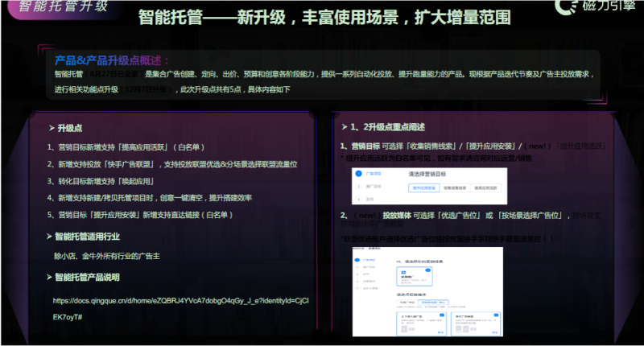Click 广告项目 step in lower mockup sidebar
This screenshot has width=644, height=346.
tap(365, 260)
